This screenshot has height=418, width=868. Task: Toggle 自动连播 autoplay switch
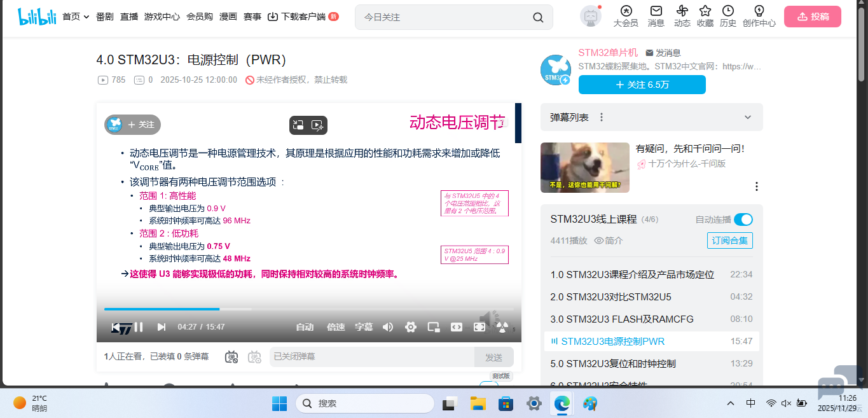[x=743, y=219]
